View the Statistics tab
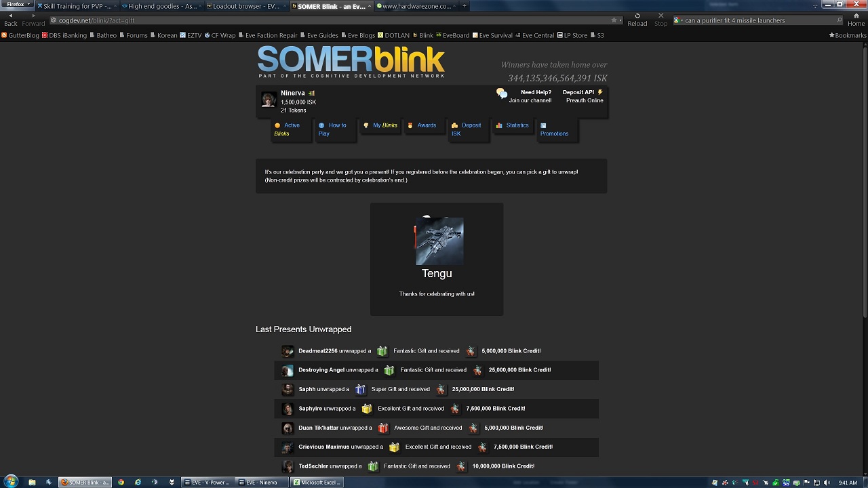Viewport: 868px width, 488px height. click(x=512, y=125)
